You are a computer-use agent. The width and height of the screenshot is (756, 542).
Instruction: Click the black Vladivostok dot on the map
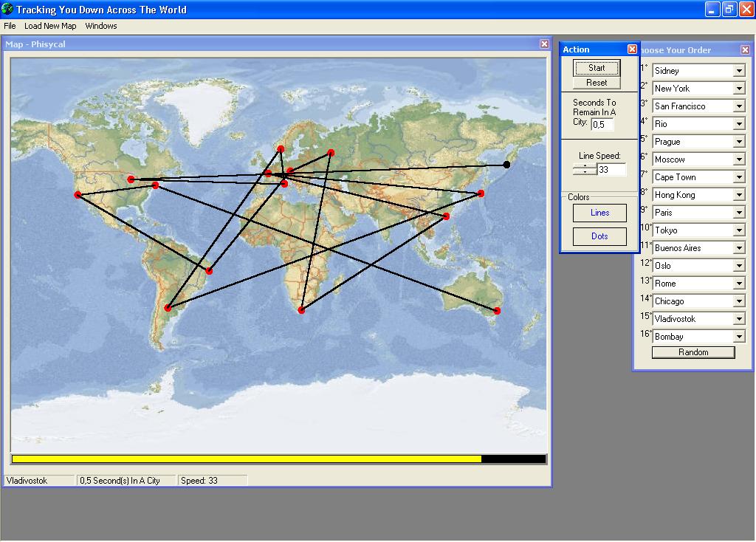[x=506, y=165]
